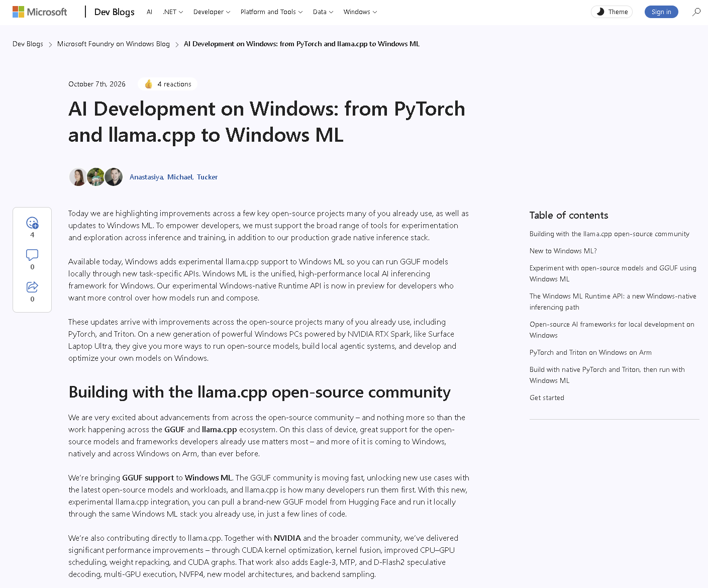Viewport: 708px width, 588px height.
Task: Expand Platform and Tools dropdown
Action: point(272,12)
